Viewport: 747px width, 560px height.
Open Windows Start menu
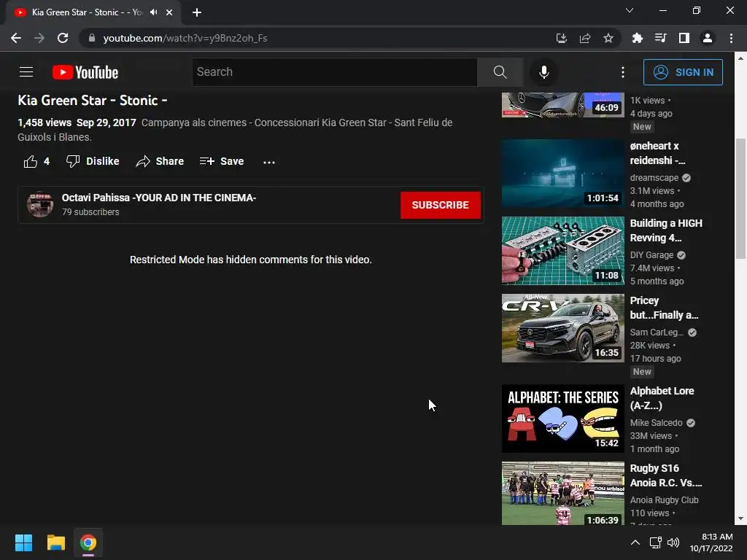click(x=23, y=542)
